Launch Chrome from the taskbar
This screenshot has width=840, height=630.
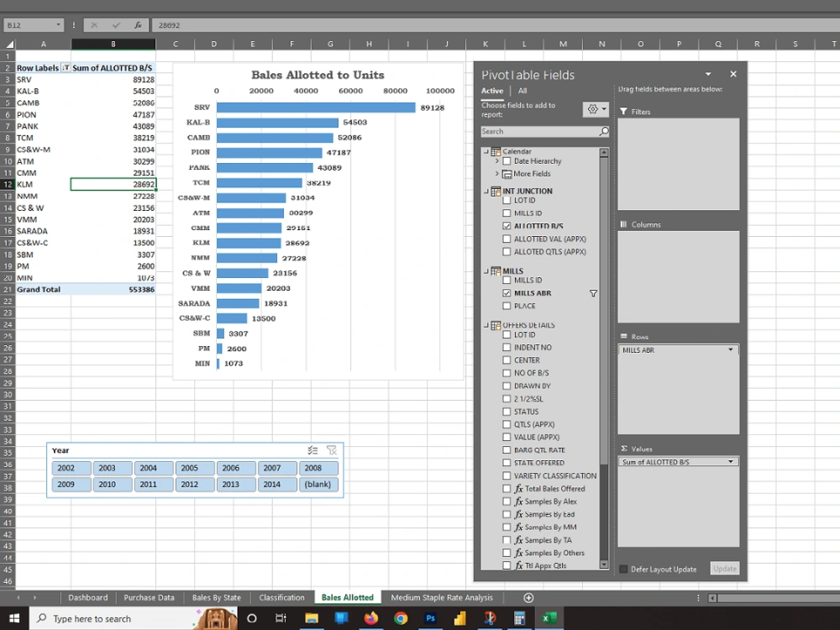pos(401,618)
